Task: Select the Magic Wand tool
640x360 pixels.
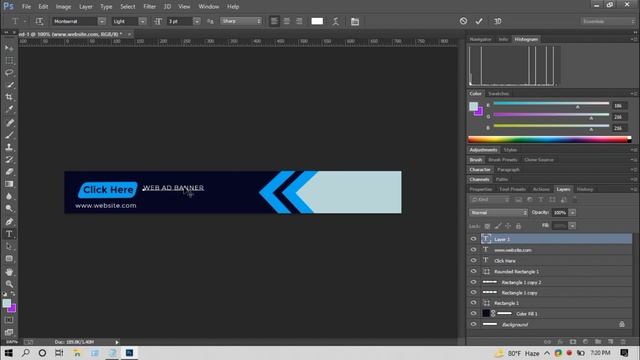Action: point(9,85)
